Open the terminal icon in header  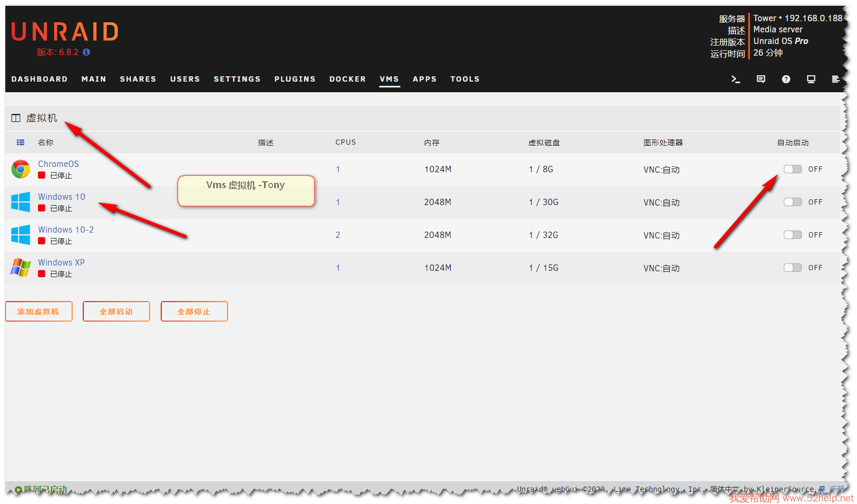[735, 79]
